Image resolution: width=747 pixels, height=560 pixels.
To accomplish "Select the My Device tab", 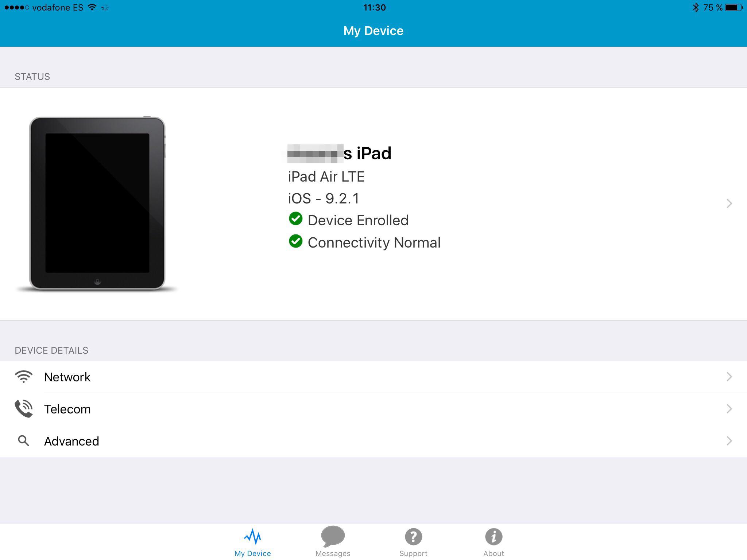I will 253,542.
